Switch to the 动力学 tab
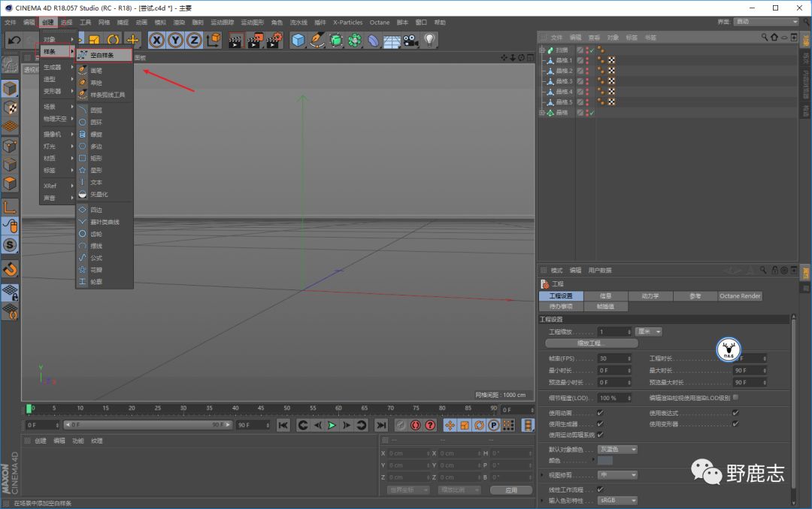 650,296
